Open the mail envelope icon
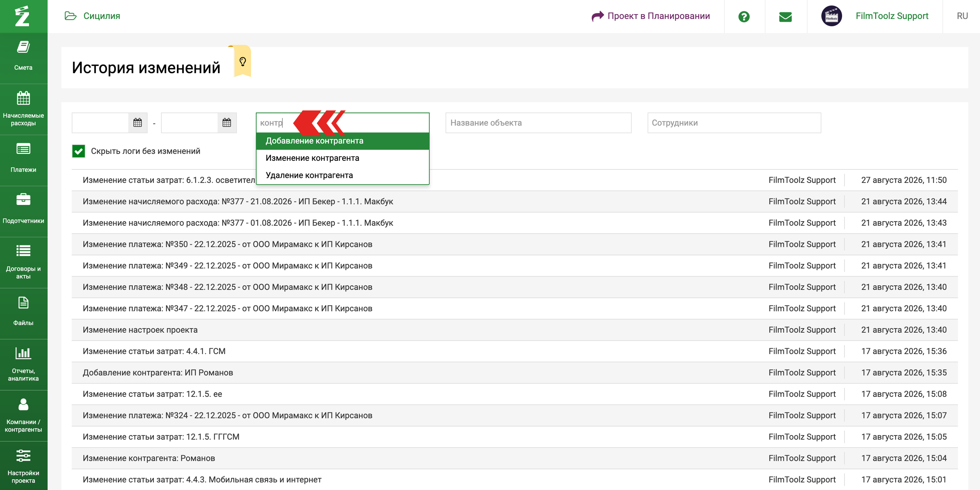The width and height of the screenshot is (980, 490). tap(785, 16)
